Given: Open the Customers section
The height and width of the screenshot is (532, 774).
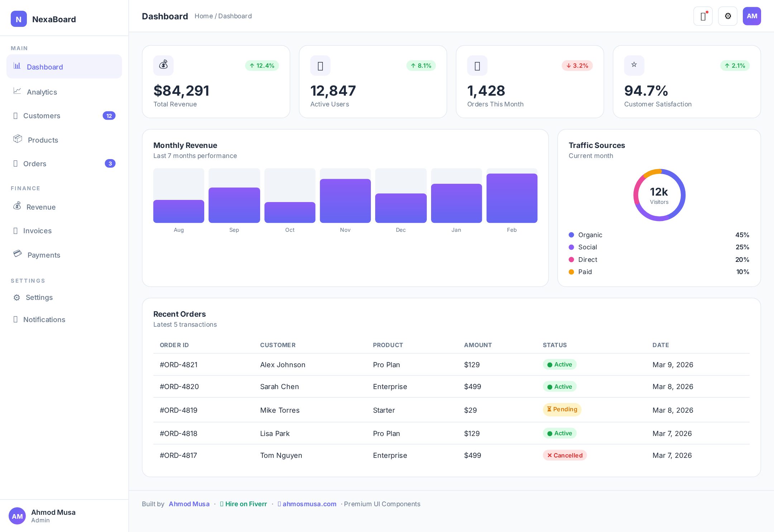Looking at the screenshot, I should click(64, 116).
